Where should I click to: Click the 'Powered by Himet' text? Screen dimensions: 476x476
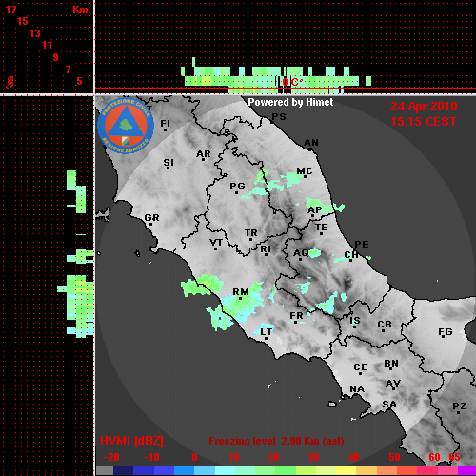pyautogui.click(x=290, y=102)
